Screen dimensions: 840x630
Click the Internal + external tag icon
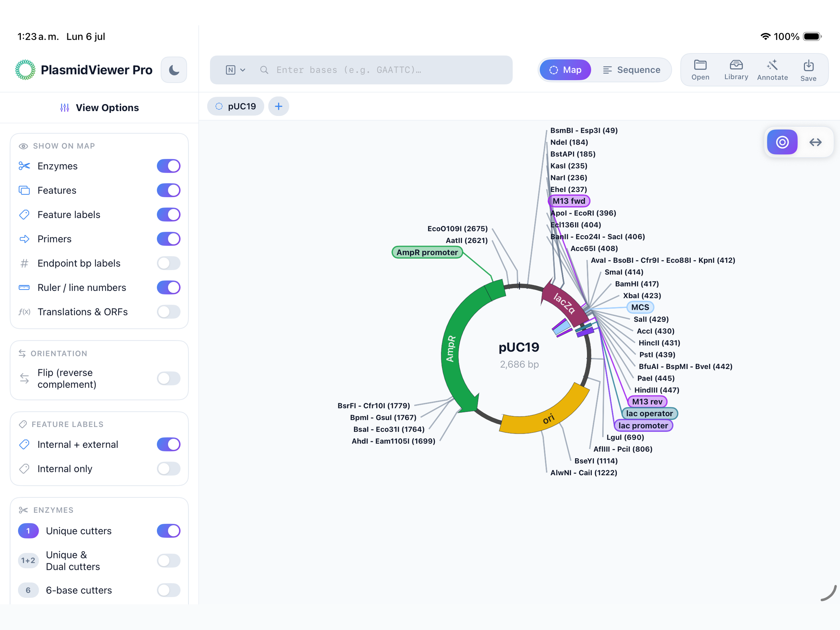(24, 444)
